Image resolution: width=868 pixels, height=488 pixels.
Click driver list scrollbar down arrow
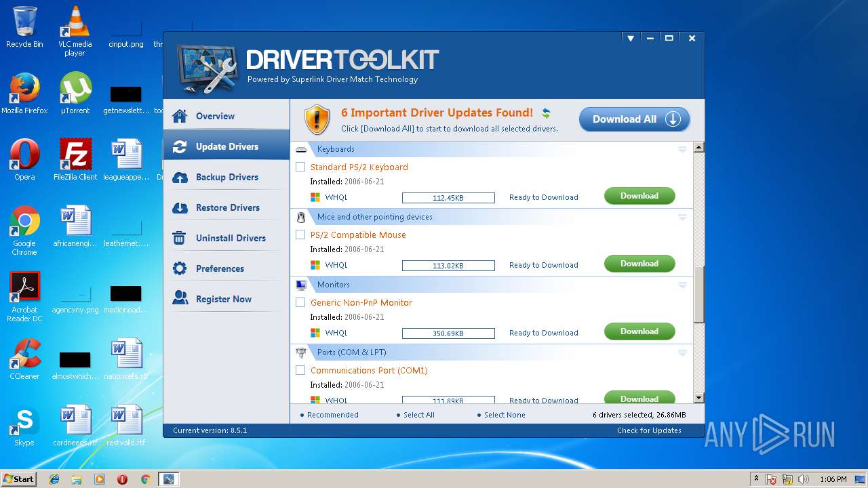(698, 398)
